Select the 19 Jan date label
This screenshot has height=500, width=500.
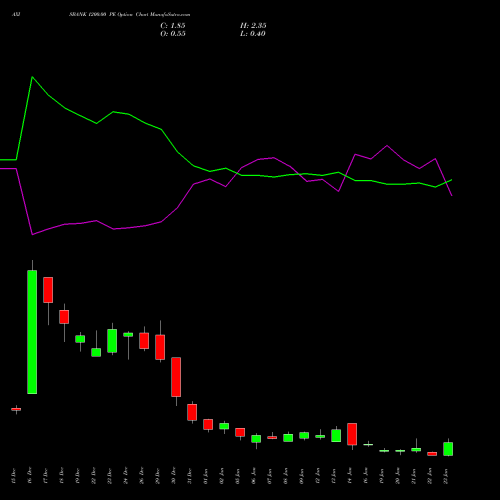tap(382, 476)
